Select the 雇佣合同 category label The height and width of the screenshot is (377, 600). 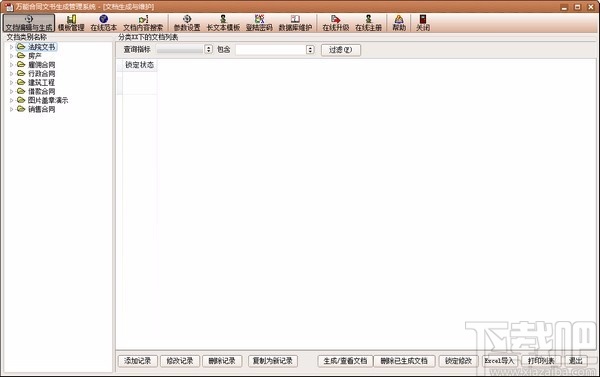[42, 65]
